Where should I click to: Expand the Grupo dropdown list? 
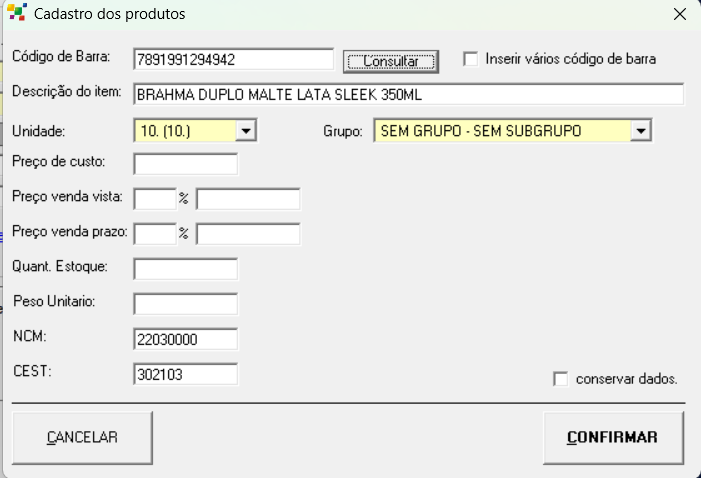pos(641,130)
